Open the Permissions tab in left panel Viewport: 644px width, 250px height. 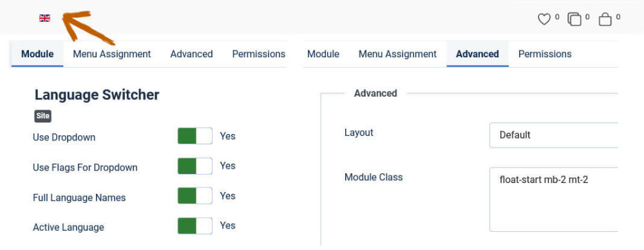(x=258, y=54)
